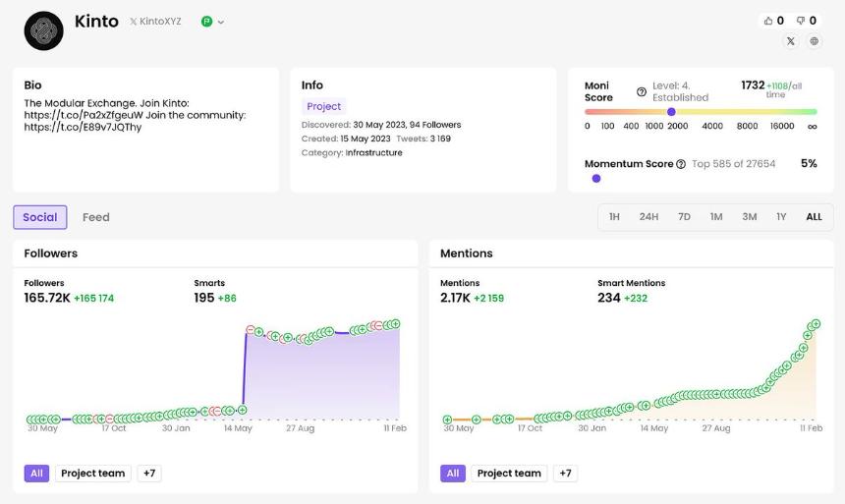This screenshot has width=845, height=504.
Task: Set time range to 7D
Action: point(684,217)
